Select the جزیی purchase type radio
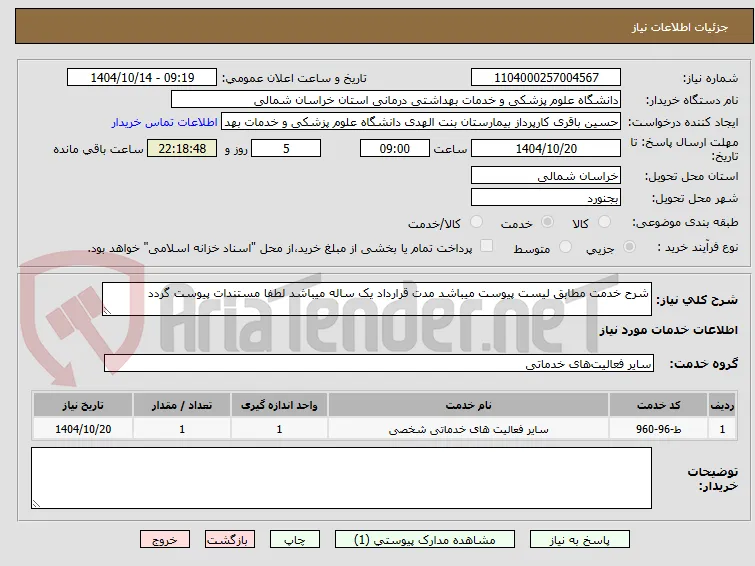This screenshot has height=566, width=755. [629, 247]
